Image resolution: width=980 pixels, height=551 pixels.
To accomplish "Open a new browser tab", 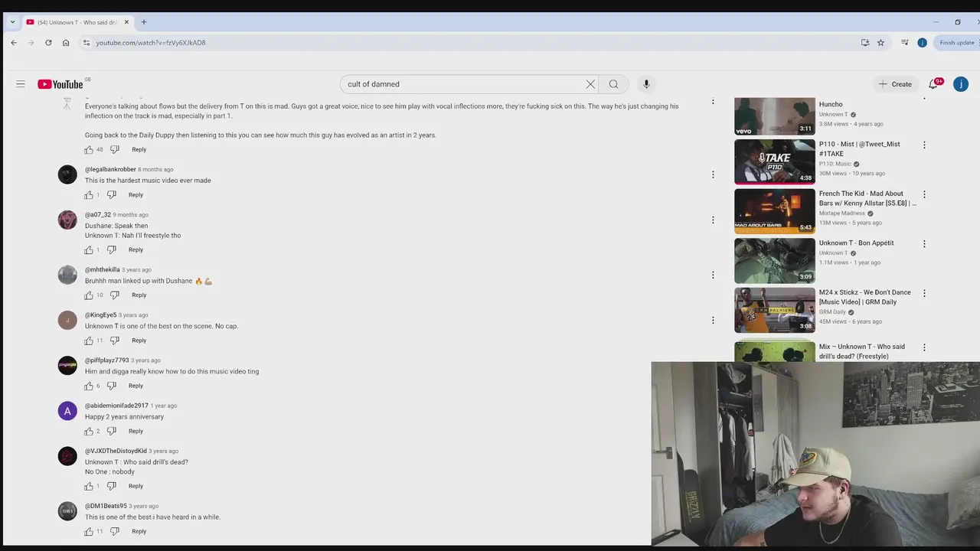I will (143, 22).
